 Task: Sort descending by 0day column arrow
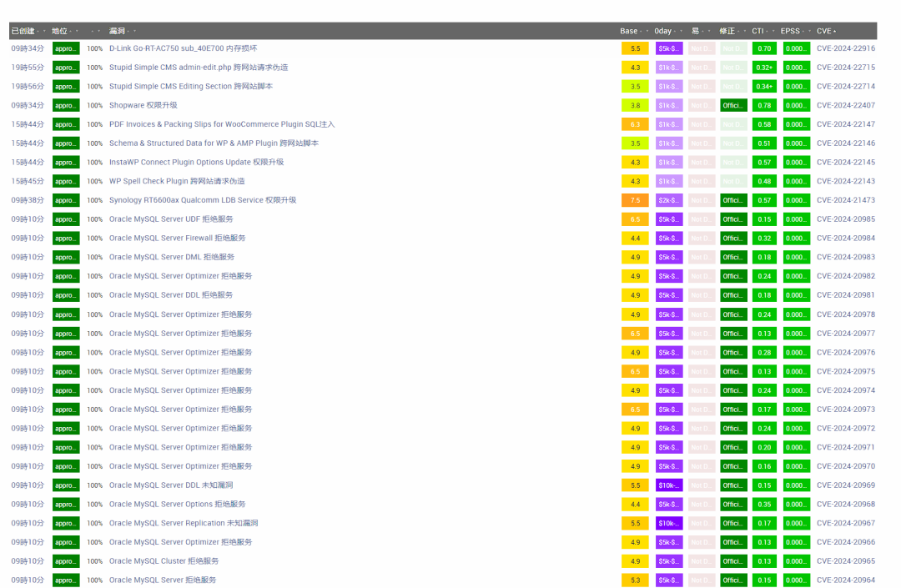[682, 31]
